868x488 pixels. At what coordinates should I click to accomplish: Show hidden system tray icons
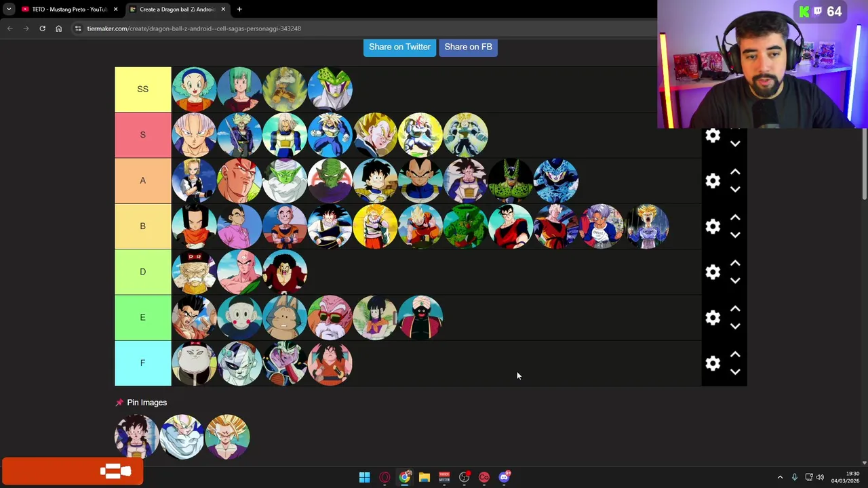pyautogui.click(x=780, y=477)
